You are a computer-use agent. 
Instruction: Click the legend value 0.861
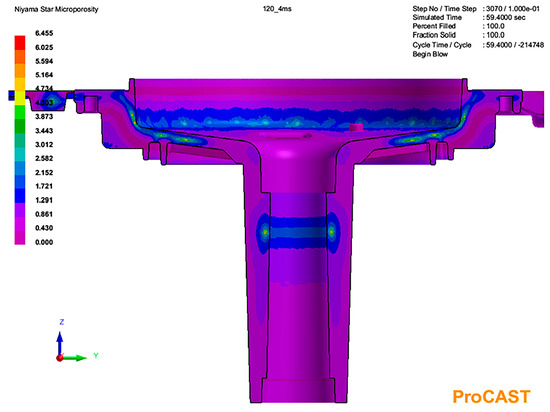[44, 214]
